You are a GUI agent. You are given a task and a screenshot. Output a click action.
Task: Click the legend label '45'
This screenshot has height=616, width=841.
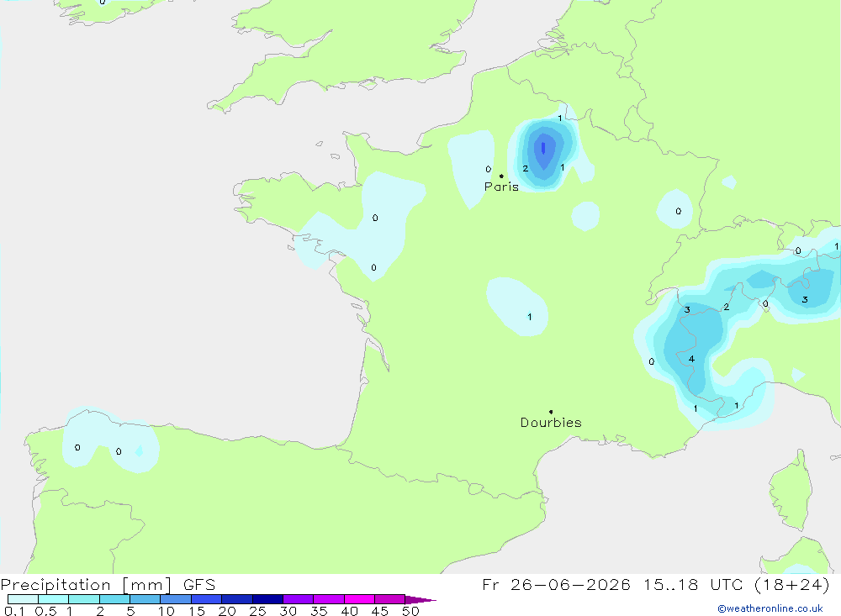380,611
